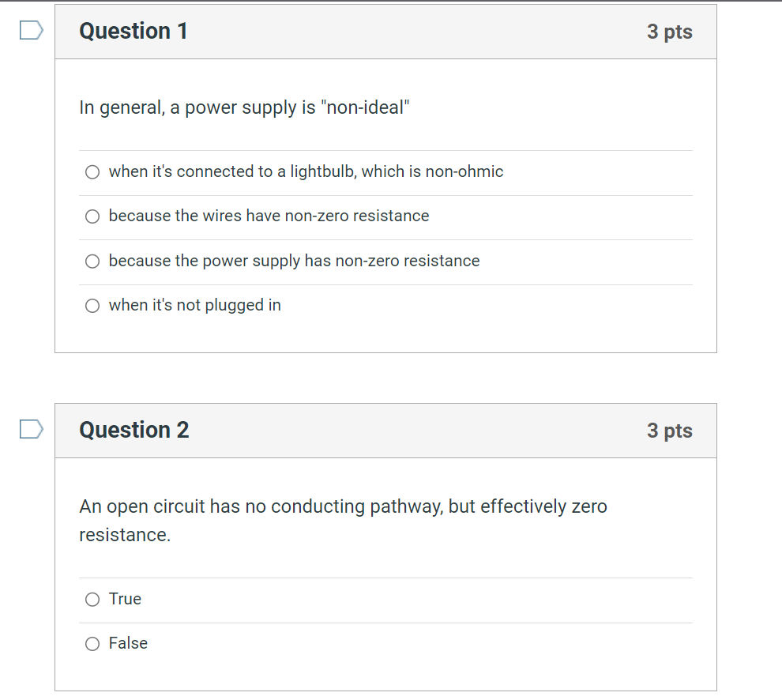Screen dimensions: 782x700
Task: Pick radio for power supply non-zero resistance
Action: tap(92, 262)
